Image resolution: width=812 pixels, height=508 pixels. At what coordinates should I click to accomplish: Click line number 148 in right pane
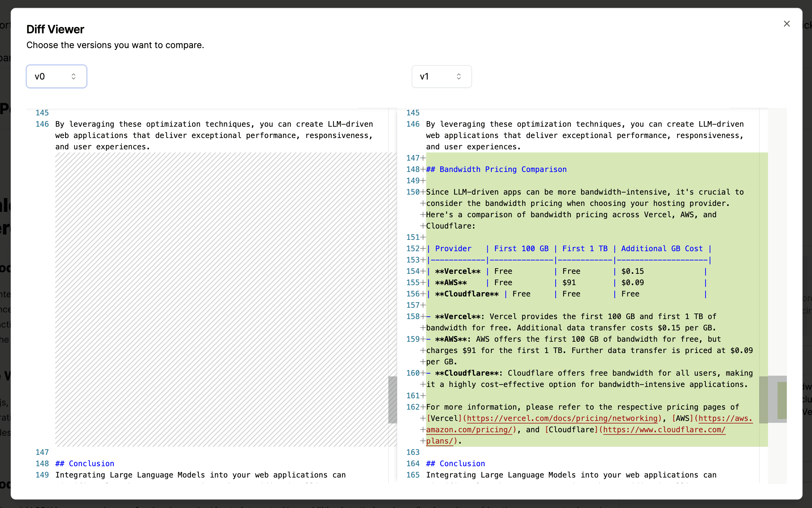pyautogui.click(x=413, y=169)
